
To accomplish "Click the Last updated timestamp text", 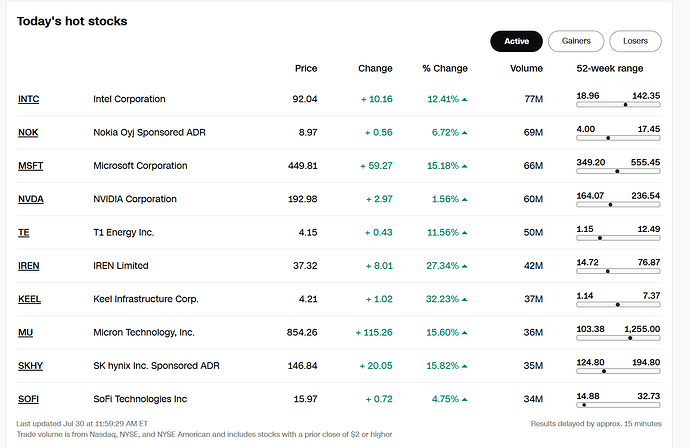I will [x=82, y=424].
